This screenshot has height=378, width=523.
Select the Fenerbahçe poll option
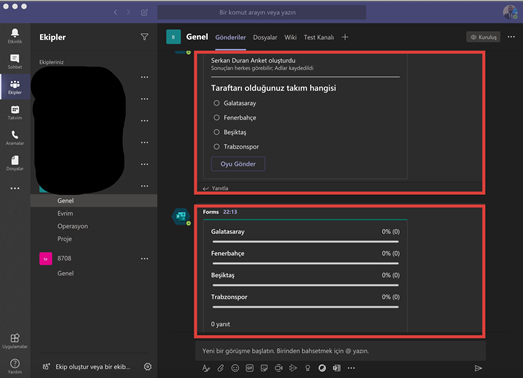(216, 117)
